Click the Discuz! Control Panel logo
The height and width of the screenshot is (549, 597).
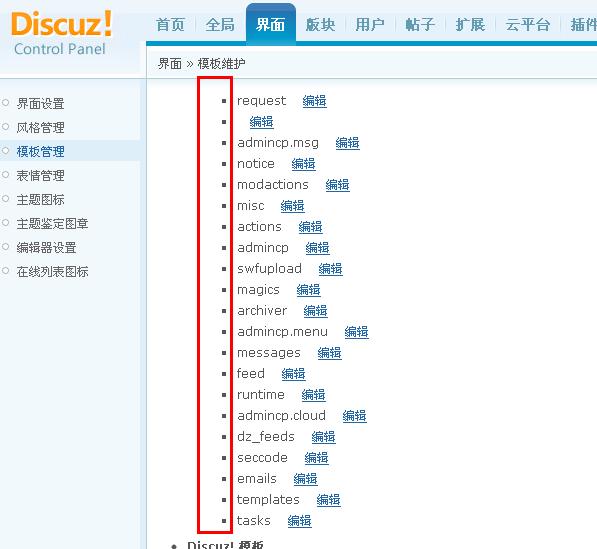pyautogui.click(x=61, y=33)
